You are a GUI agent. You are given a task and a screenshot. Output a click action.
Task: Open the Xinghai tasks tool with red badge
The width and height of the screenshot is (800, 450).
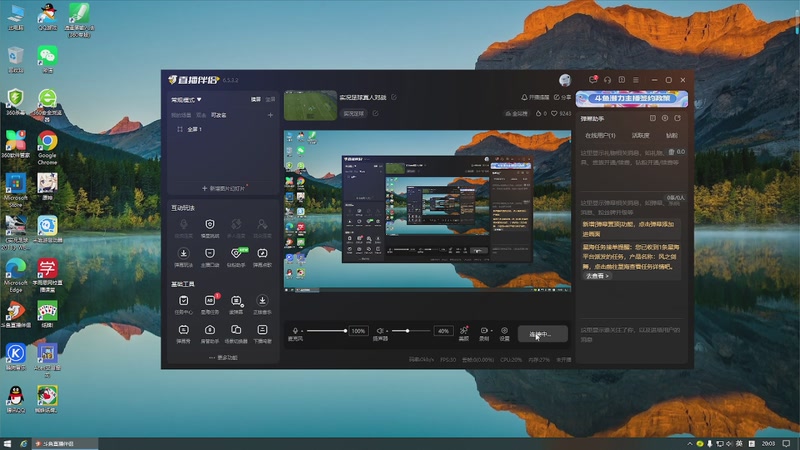tap(210, 304)
